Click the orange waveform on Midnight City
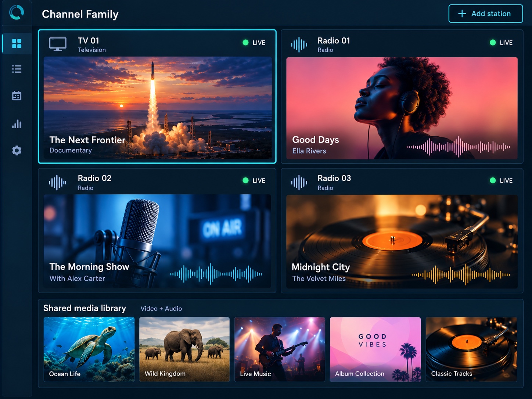This screenshot has height=399, width=532. [461, 274]
